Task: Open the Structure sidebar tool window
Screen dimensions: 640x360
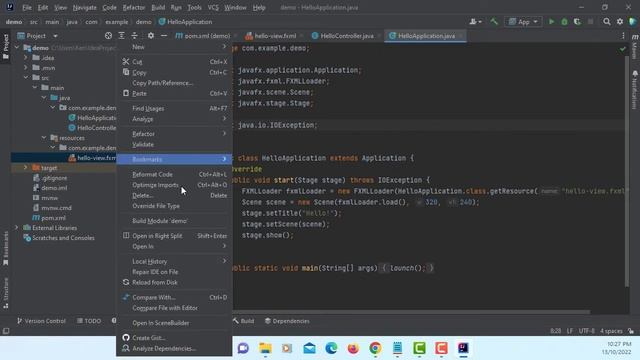Action: [6, 293]
